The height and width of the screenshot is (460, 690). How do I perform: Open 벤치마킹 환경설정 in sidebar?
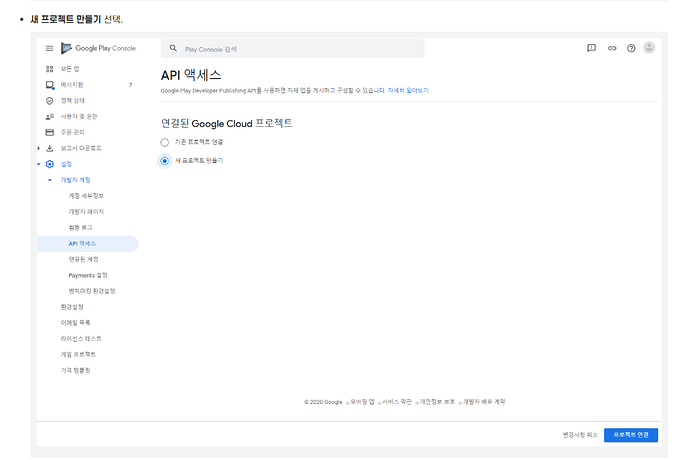[92, 291]
